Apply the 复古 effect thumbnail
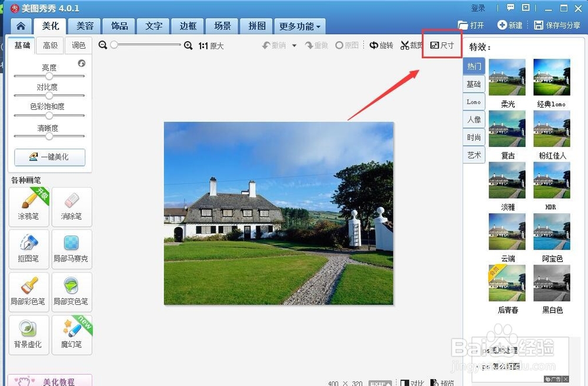The image size is (588, 386). click(507, 129)
